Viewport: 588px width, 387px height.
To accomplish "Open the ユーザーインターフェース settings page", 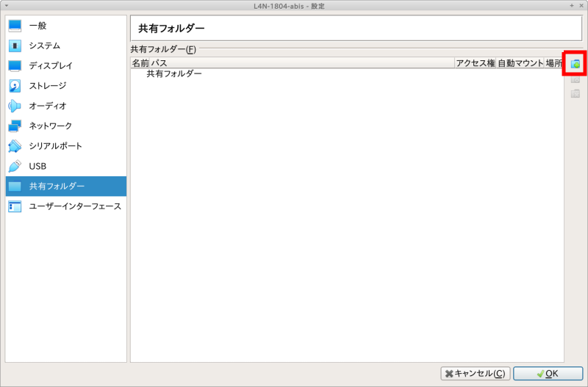I will [66, 206].
